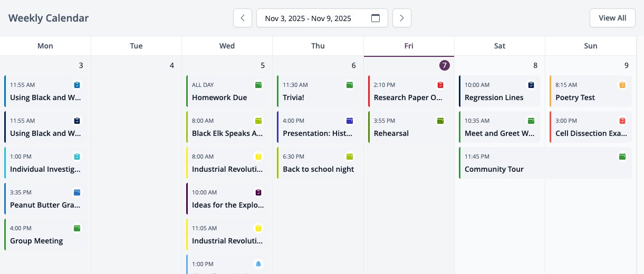Click the green calendar icon on Community Tour
Screen dimensions: 644x274
(x=622, y=156)
